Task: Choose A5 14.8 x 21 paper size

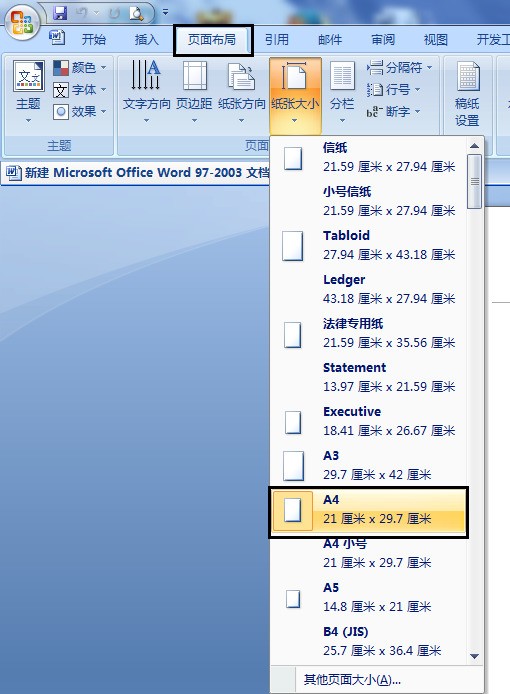Action: 368,598
